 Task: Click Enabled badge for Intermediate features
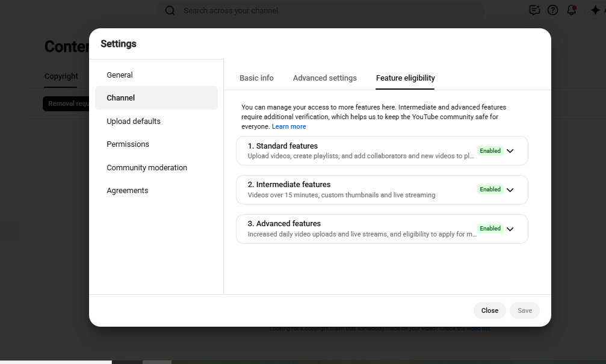pyautogui.click(x=490, y=190)
